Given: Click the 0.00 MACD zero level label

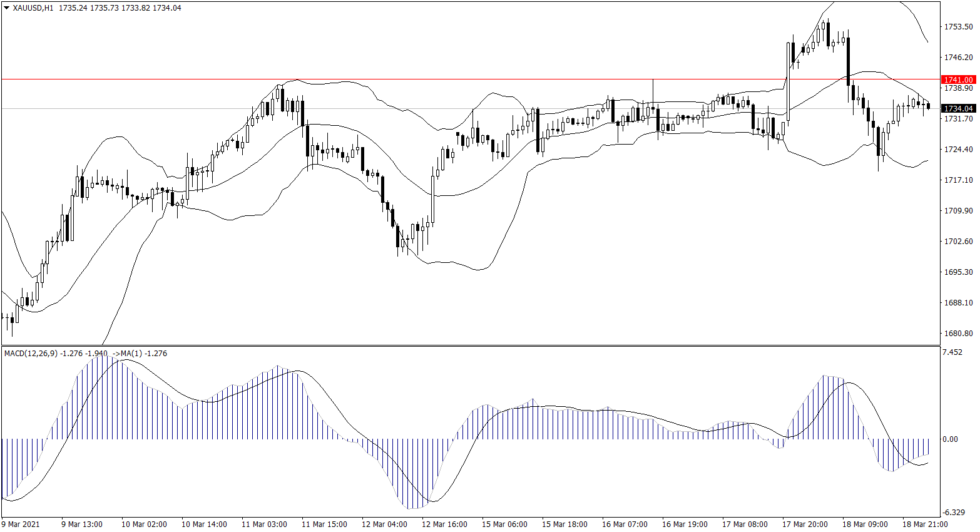Looking at the screenshot, I should tap(950, 439).
